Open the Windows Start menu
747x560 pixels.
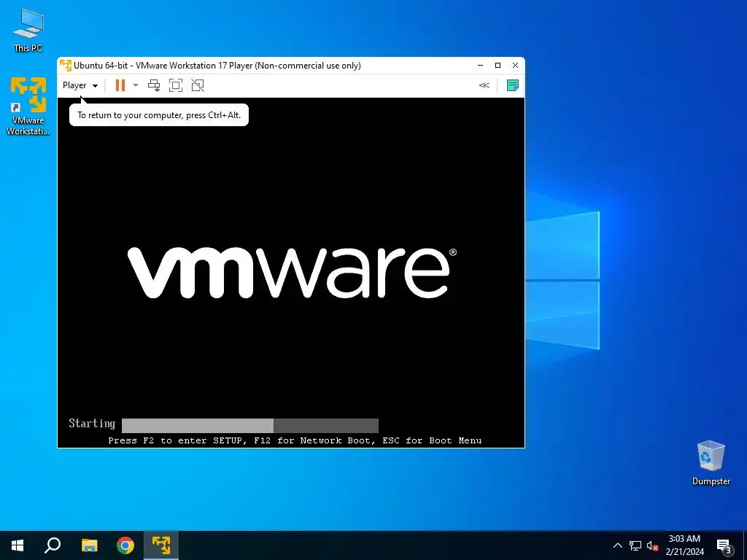18,545
